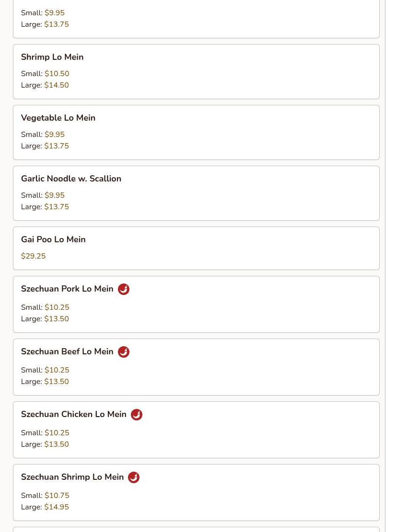
Task: Click the spicy icon beside Szechuan Chicken Lo Mein
Action: coord(137,415)
